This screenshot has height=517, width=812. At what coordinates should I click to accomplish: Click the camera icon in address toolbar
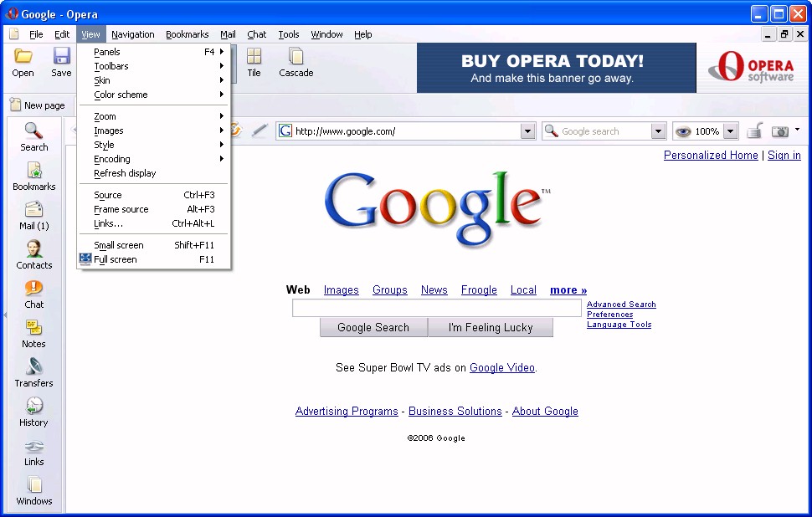click(780, 131)
